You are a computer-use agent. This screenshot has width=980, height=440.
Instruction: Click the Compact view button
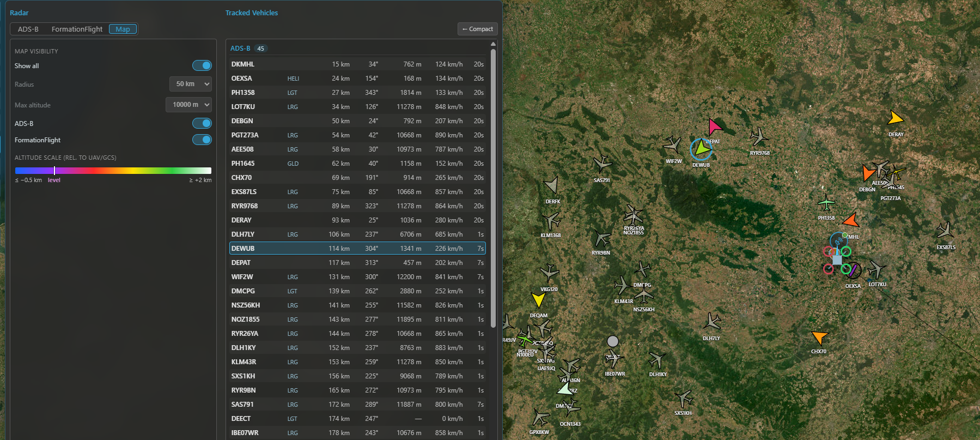click(x=478, y=29)
